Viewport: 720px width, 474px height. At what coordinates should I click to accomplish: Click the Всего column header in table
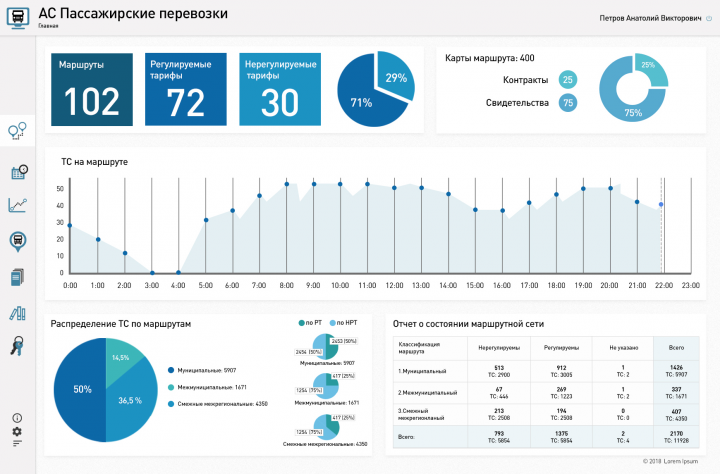point(676,348)
